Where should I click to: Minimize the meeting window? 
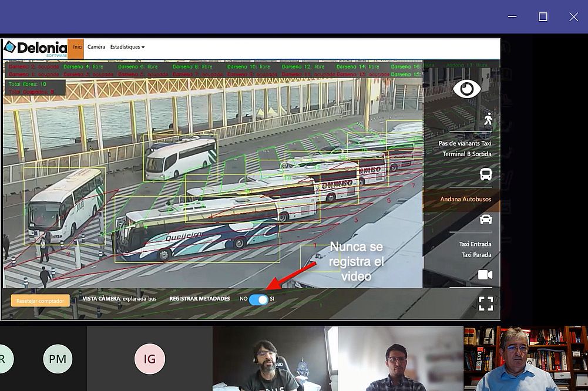pos(512,16)
